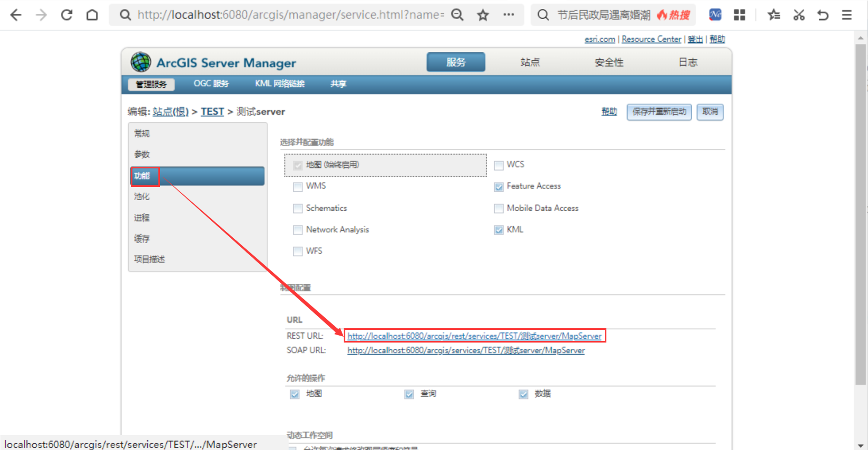868x450 pixels.
Task: Open the top-right 帮助 link
Action: click(x=717, y=39)
